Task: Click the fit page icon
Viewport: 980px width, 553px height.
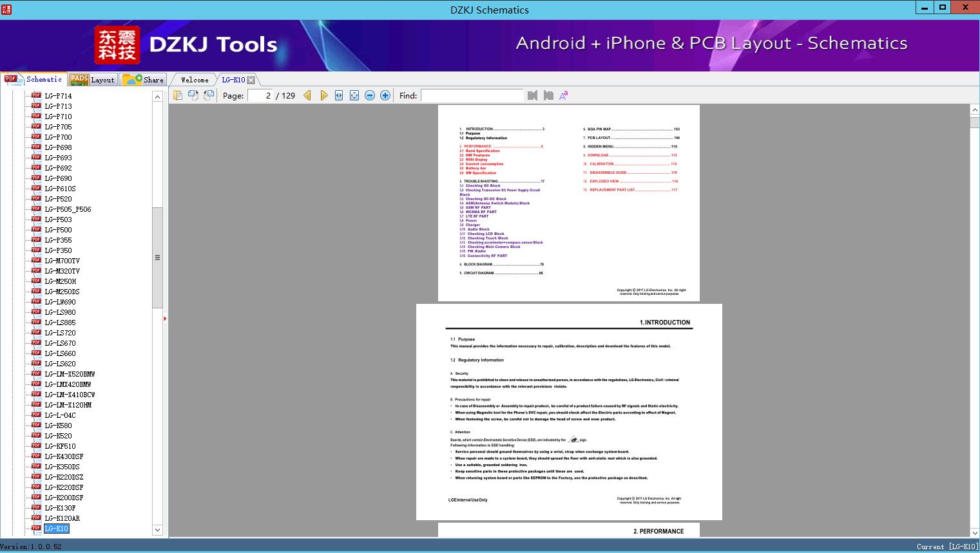Action: pyautogui.click(x=354, y=95)
